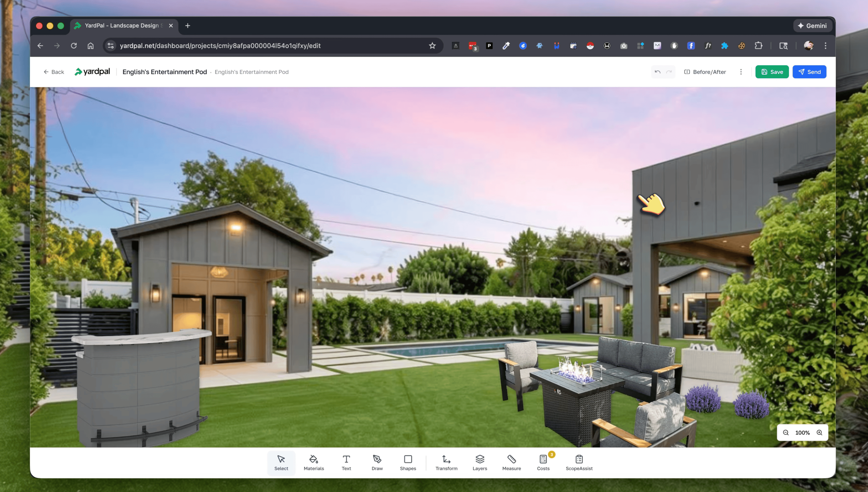Click the green Save button
The height and width of the screenshot is (492, 868).
pyautogui.click(x=772, y=72)
